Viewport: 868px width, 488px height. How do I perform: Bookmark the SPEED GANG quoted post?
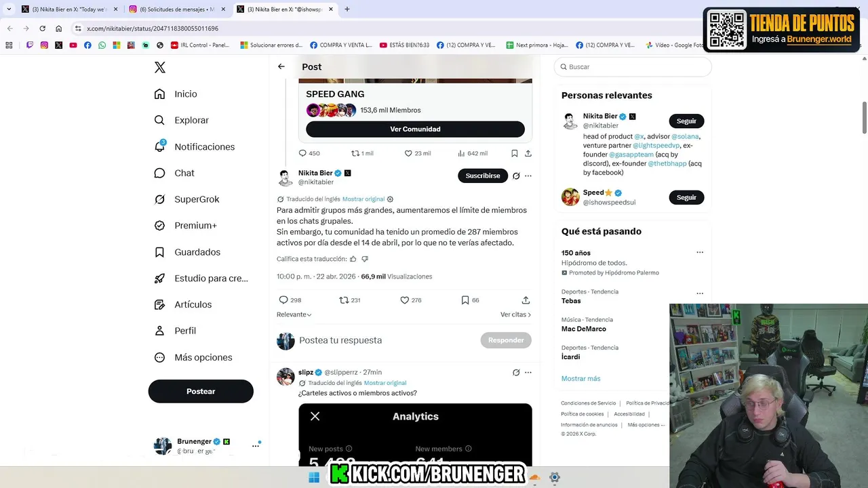(515, 153)
